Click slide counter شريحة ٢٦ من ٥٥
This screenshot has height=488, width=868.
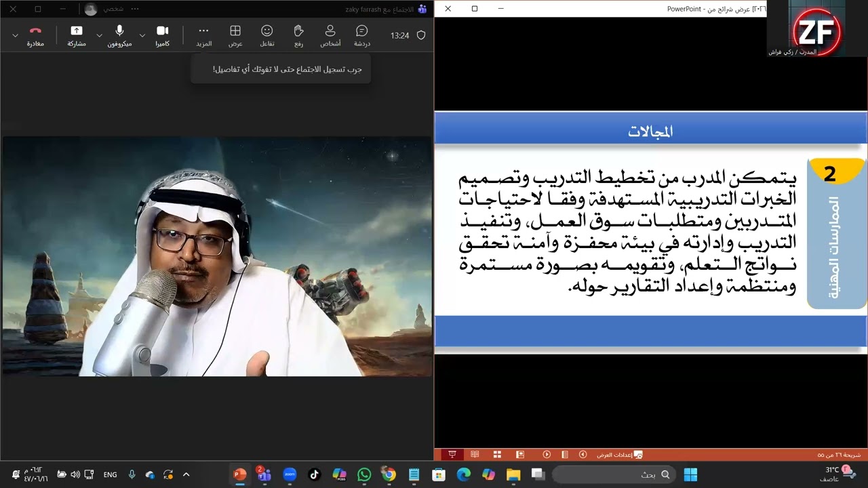tap(839, 455)
